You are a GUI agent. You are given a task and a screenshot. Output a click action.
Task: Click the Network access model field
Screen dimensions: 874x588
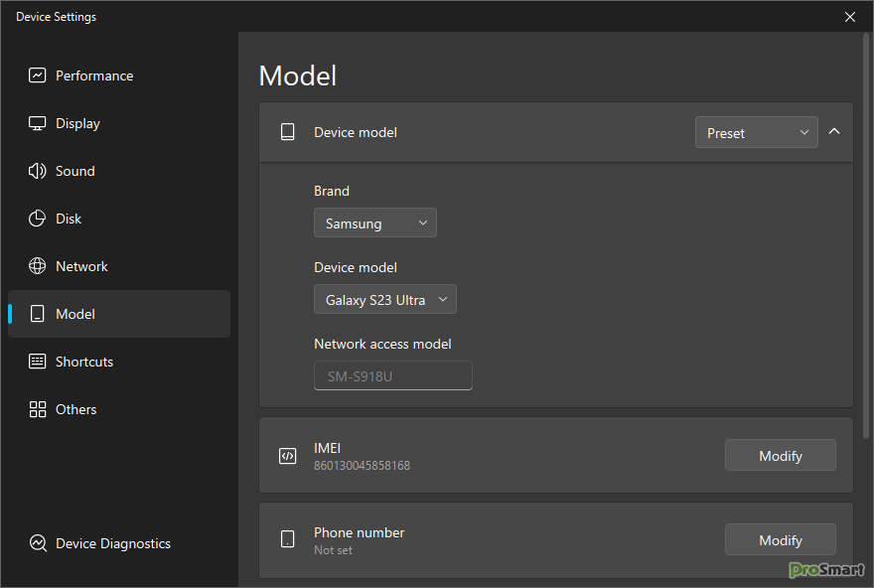(392, 376)
